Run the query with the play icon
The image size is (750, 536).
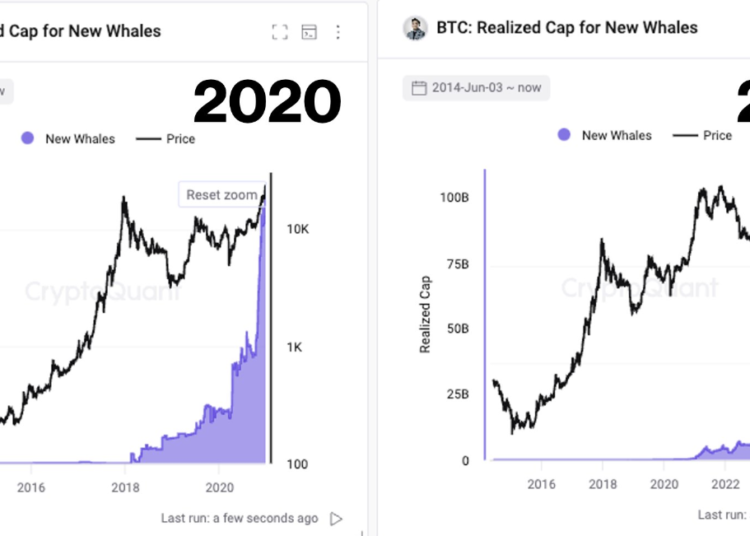(x=336, y=518)
